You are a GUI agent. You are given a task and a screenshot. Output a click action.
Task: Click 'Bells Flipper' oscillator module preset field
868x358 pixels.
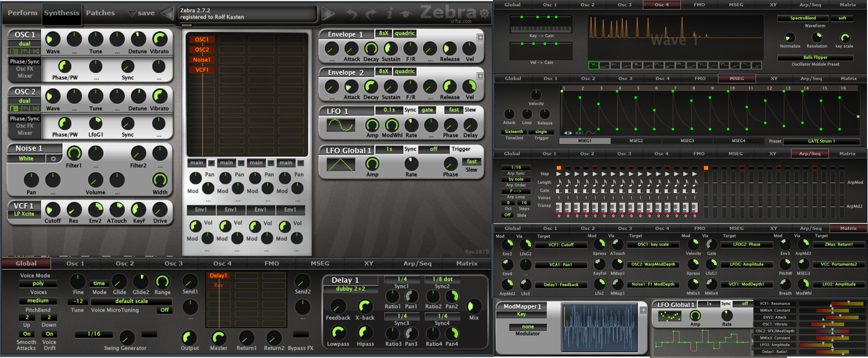tap(815, 57)
